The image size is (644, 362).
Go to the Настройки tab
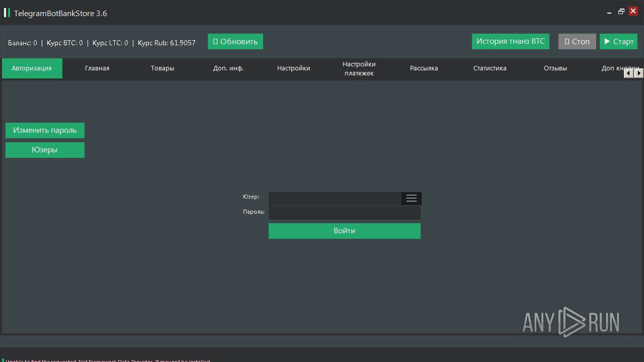(293, 68)
